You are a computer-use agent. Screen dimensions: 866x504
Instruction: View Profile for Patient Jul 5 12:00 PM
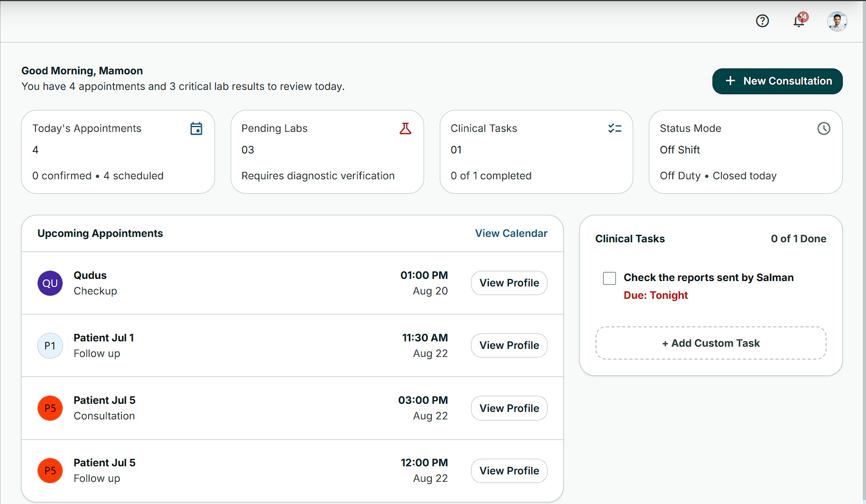click(x=509, y=471)
